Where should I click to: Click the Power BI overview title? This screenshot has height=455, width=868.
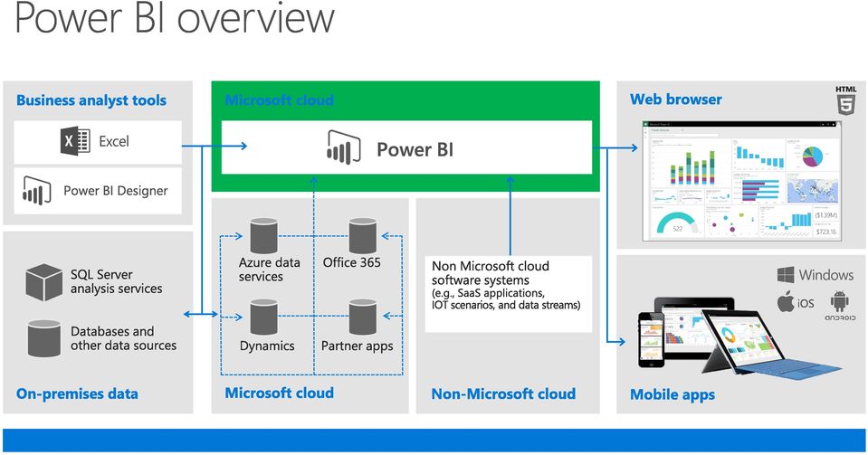[175, 18]
